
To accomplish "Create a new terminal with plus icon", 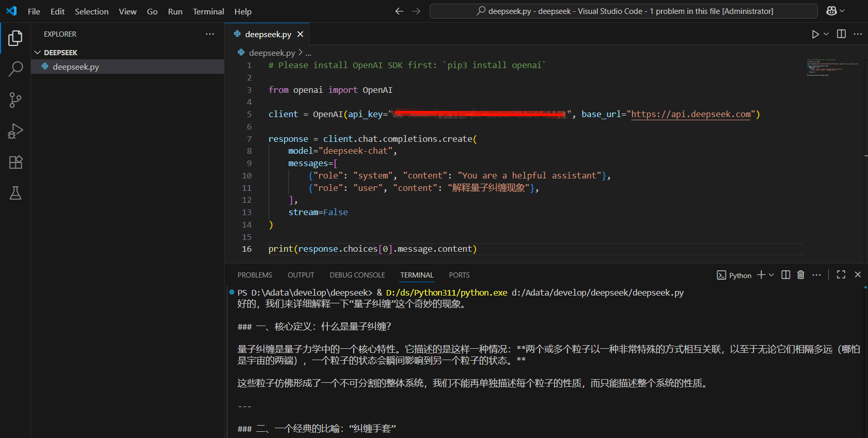I will pyautogui.click(x=761, y=275).
